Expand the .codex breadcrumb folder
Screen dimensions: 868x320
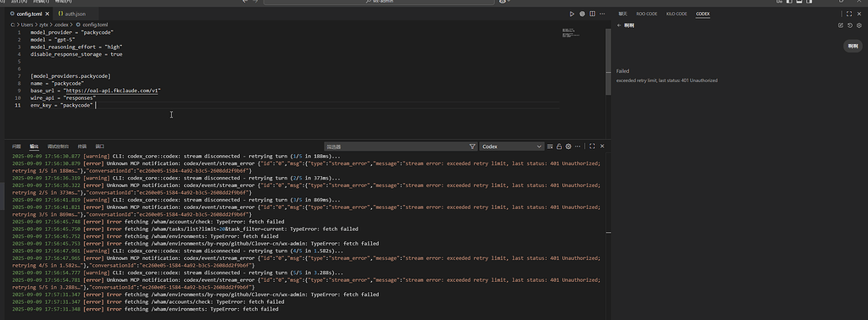click(61, 25)
